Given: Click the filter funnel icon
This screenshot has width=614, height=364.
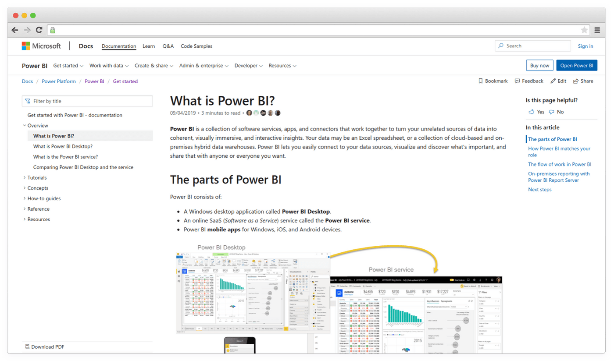Looking at the screenshot, I should coord(28,101).
